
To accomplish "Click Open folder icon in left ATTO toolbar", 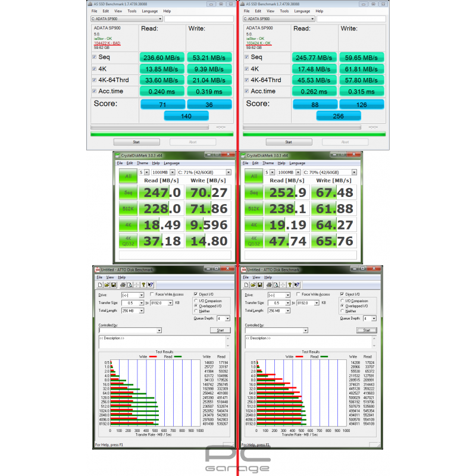I will tap(107, 285).
